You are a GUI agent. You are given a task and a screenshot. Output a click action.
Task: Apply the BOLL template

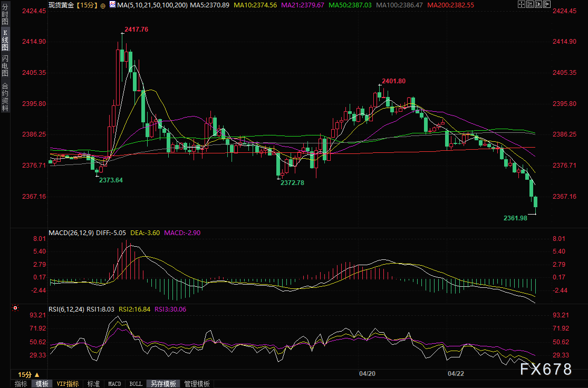(x=136, y=384)
